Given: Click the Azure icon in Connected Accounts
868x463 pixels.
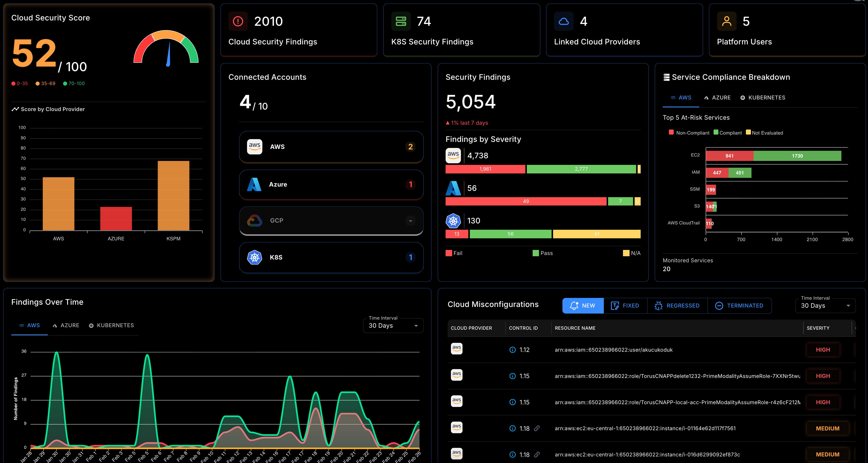Looking at the screenshot, I should pos(255,185).
